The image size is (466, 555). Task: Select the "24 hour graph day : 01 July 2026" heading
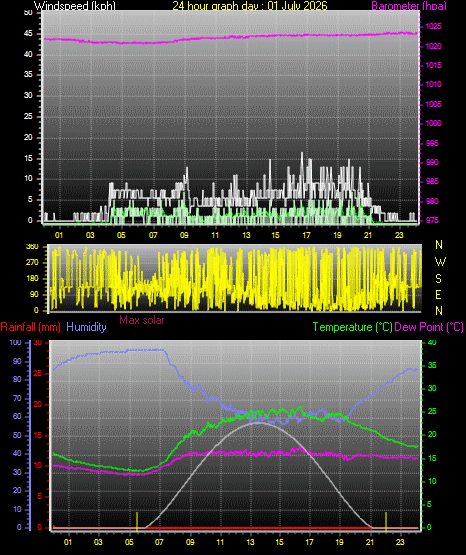(250, 6)
